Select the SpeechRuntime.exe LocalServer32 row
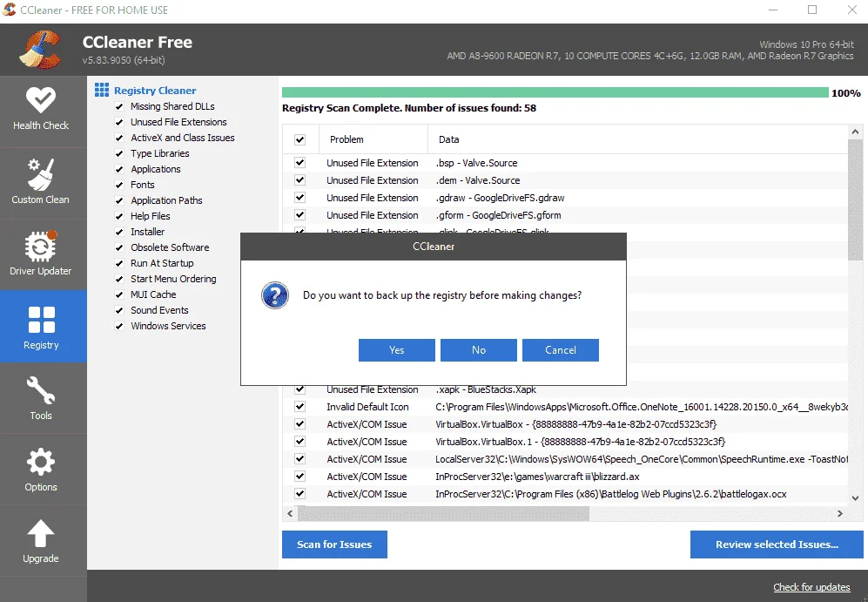 click(565, 459)
